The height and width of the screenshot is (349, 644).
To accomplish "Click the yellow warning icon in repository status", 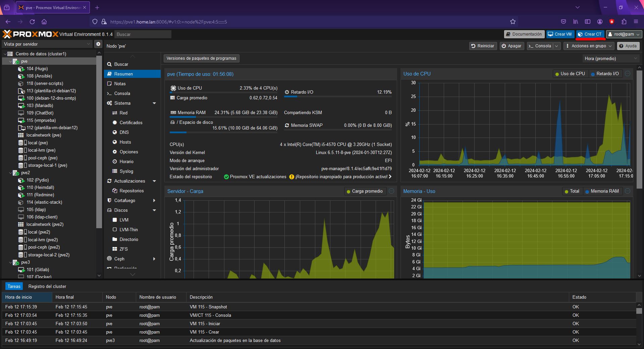I will click(x=292, y=177).
